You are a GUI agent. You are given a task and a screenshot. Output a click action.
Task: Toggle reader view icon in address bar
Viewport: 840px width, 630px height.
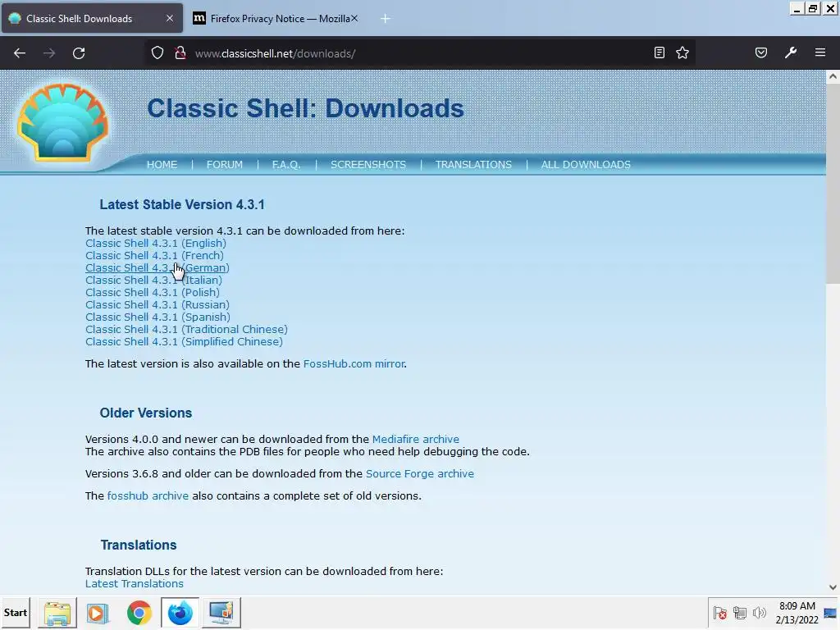pos(660,52)
